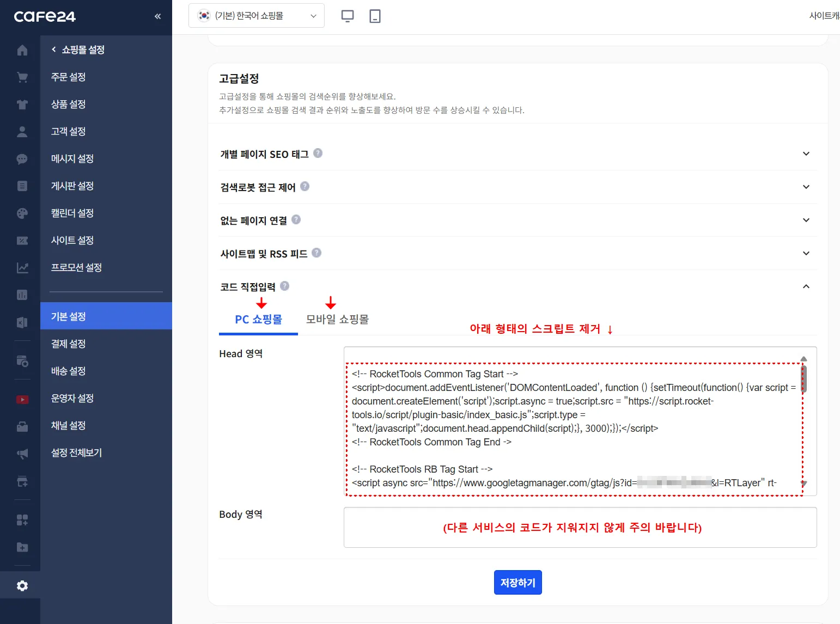Switch to desktop monitor preview icon
Viewport: 840px width, 624px height.
[348, 16]
